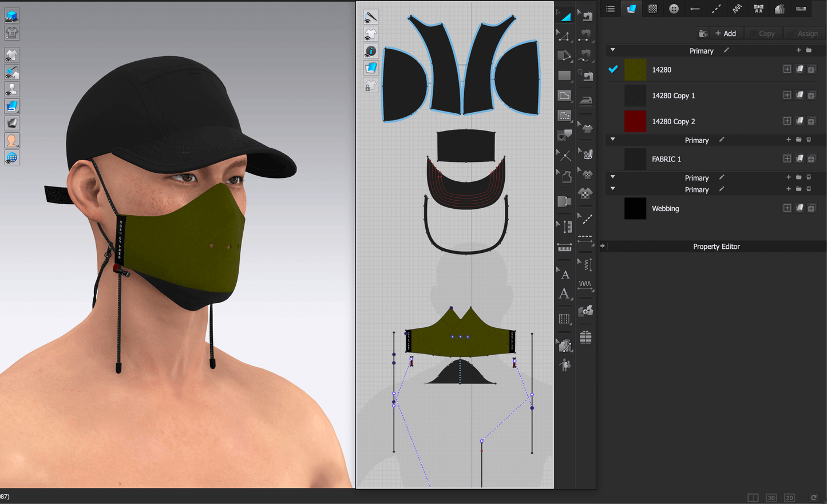Select the Edit Curvature point tool
Image resolution: width=827 pixels, height=504 pixels.
click(564, 36)
